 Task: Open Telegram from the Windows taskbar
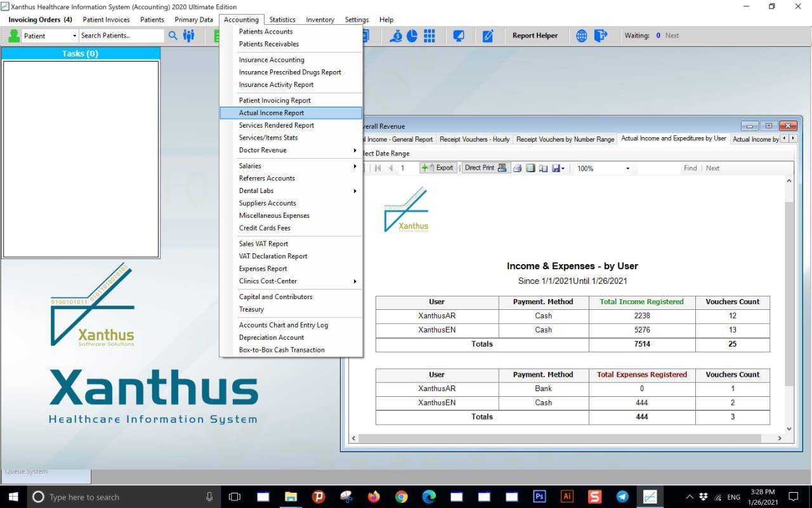point(622,497)
